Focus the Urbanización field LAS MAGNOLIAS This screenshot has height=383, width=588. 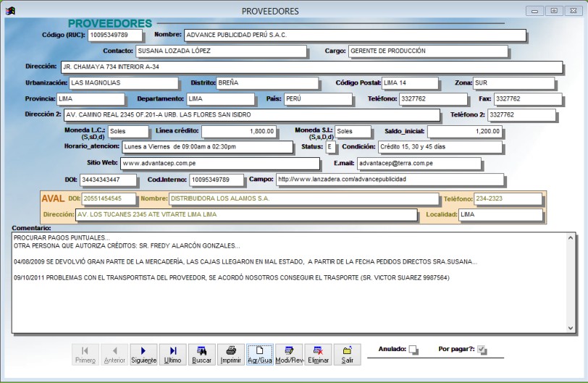click(123, 83)
